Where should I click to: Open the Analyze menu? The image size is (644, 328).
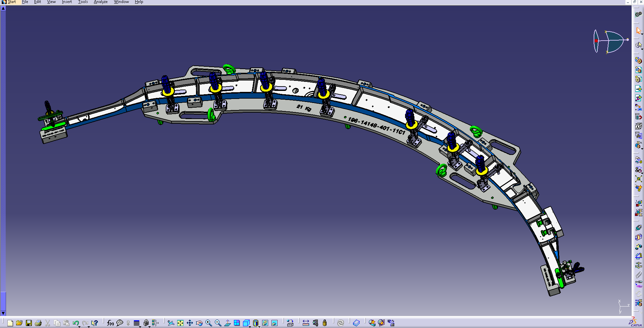101,2
